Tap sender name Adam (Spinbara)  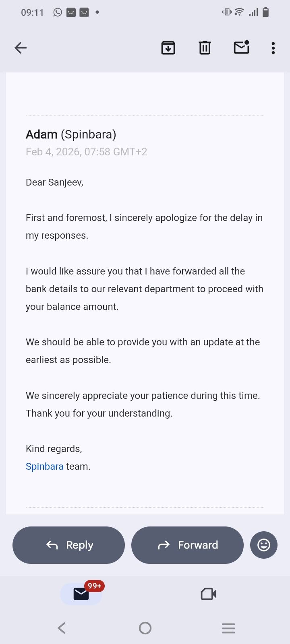pos(71,134)
